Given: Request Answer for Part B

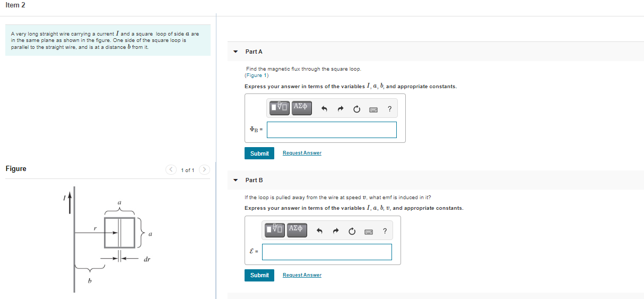Looking at the screenshot, I should coord(302,275).
